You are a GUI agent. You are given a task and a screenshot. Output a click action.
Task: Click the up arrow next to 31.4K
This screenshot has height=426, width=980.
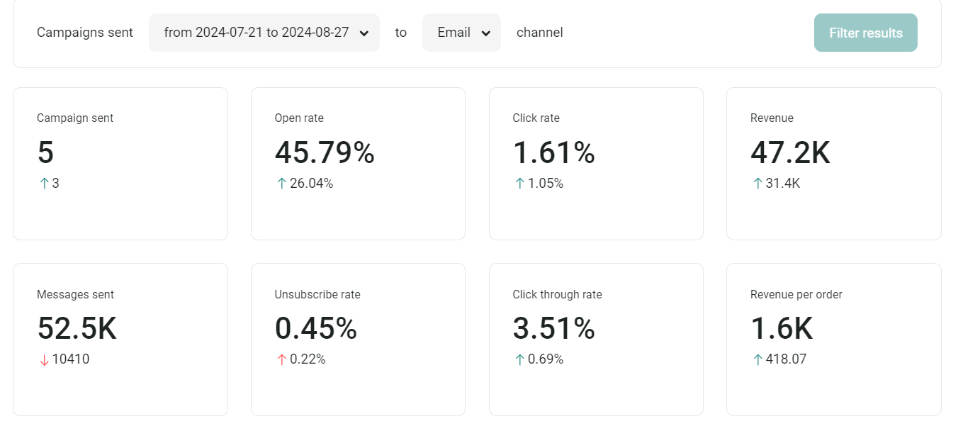(x=757, y=184)
